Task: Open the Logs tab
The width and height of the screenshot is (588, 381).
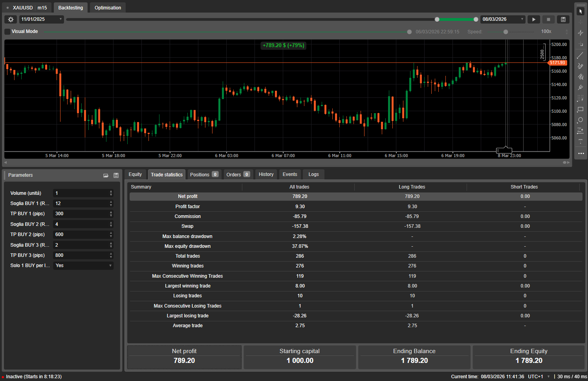Action: pos(313,174)
